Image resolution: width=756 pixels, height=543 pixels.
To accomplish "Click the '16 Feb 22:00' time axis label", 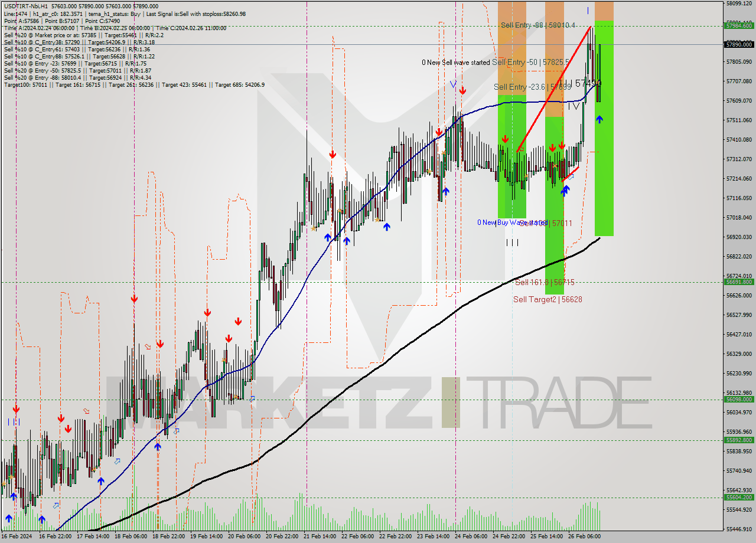I will tap(56, 537).
